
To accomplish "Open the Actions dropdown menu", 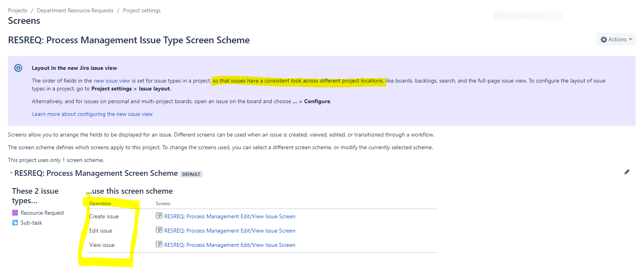I will [x=616, y=39].
